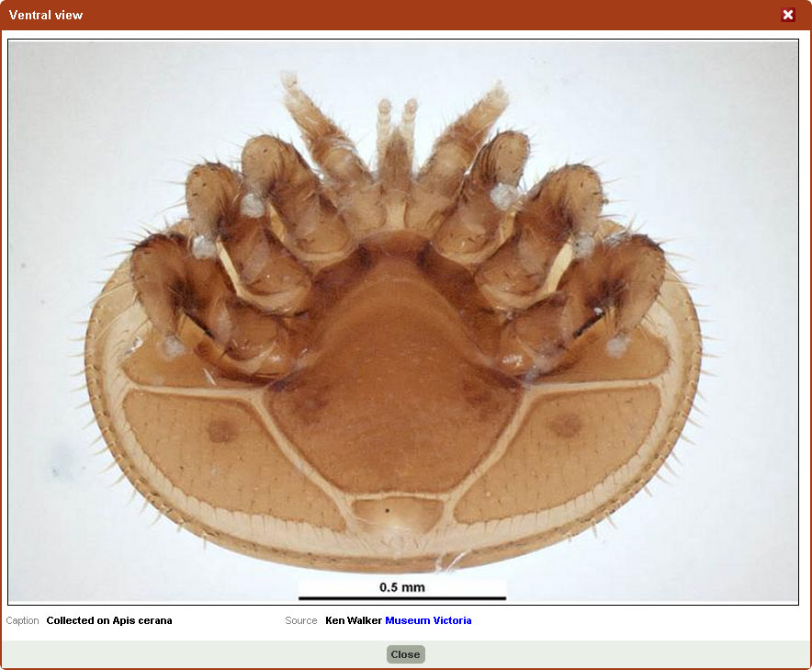
Task: Click the 'Collected on Apis cerana' caption text
Action: point(109,620)
